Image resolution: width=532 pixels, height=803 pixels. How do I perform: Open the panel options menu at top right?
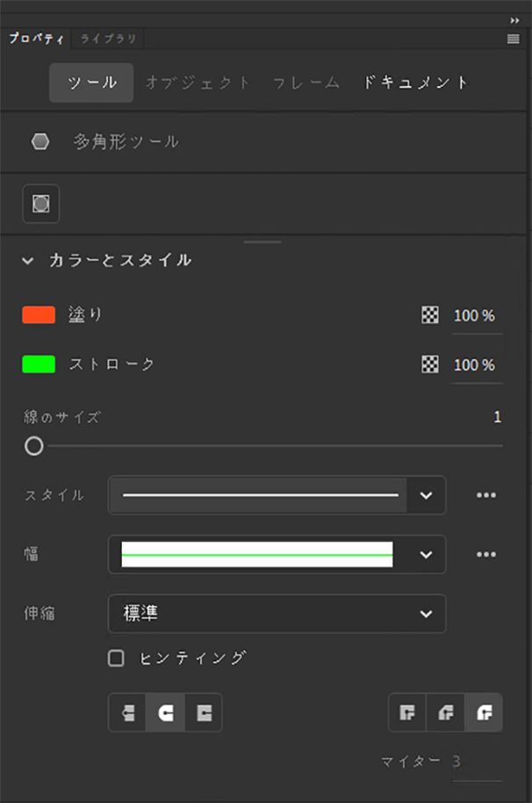point(512,39)
